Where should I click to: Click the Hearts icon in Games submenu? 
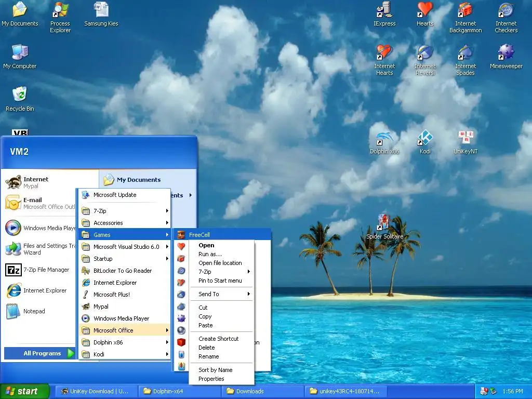pos(181,246)
